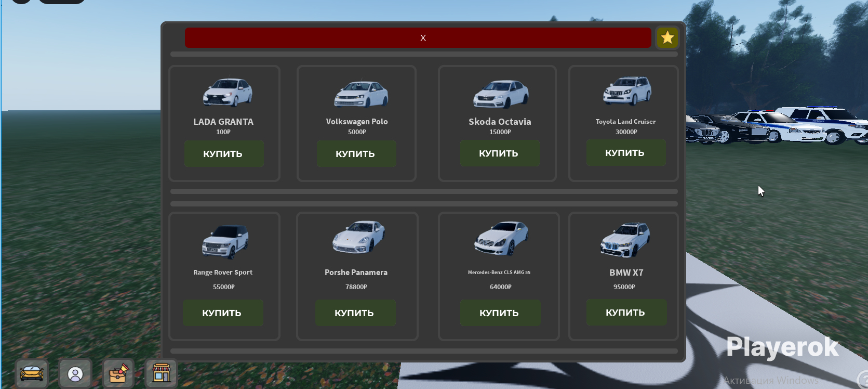Viewport: 868px width, 389px height.
Task: Click the 15000₽ price of Skoda Octavia
Action: (x=500, y=132)
